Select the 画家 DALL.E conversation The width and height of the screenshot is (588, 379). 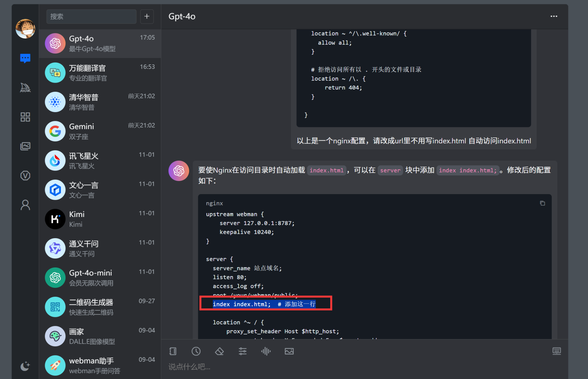click(100, 336)
